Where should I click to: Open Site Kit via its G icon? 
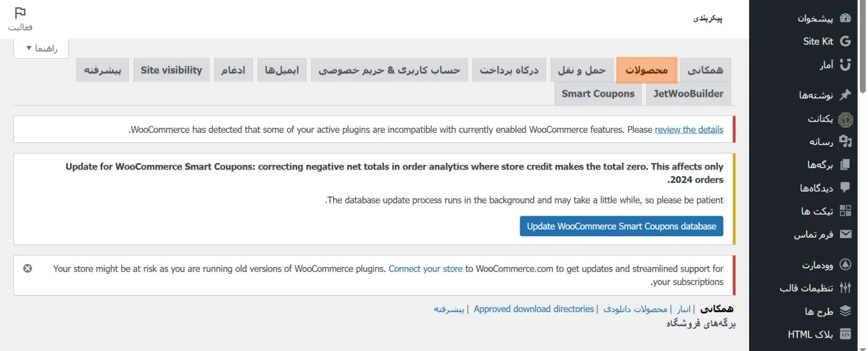[845, 41]
